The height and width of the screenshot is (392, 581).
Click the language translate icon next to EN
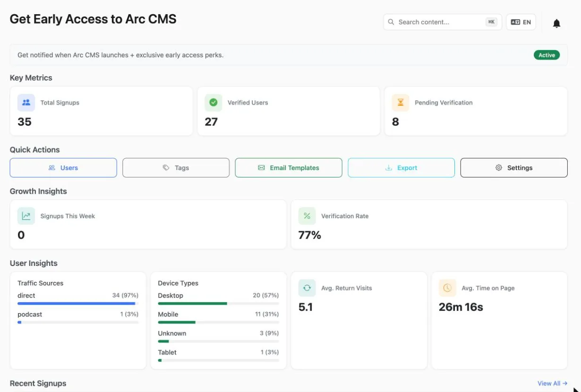(x=515, y=22)
